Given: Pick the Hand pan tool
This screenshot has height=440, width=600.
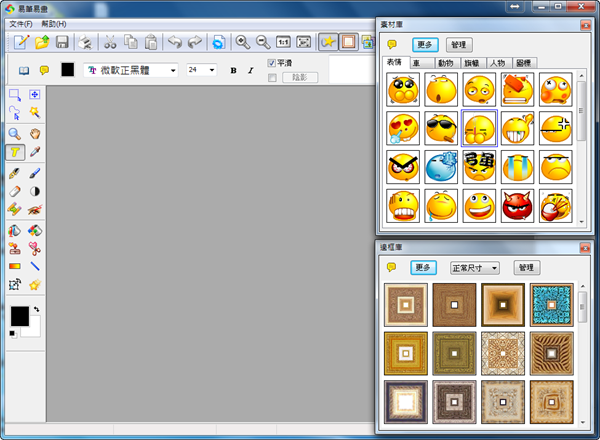Looking at the screenshot, I should (35, 133).
